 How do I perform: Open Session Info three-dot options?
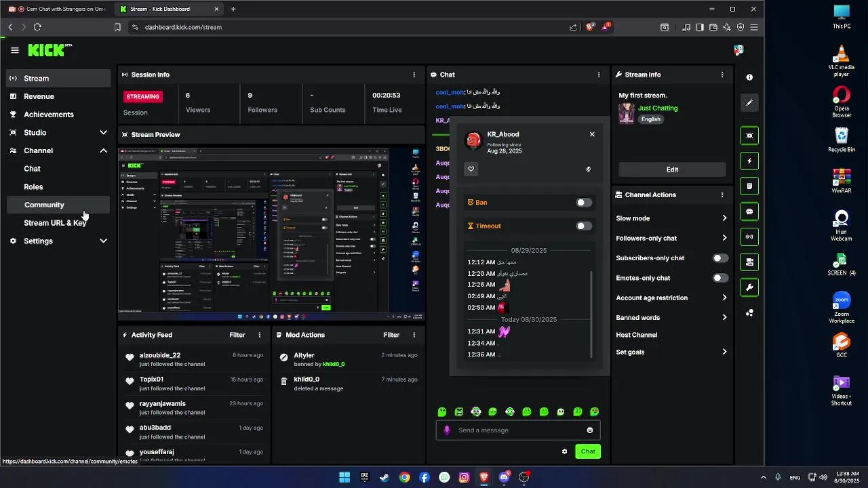(414, 75)
